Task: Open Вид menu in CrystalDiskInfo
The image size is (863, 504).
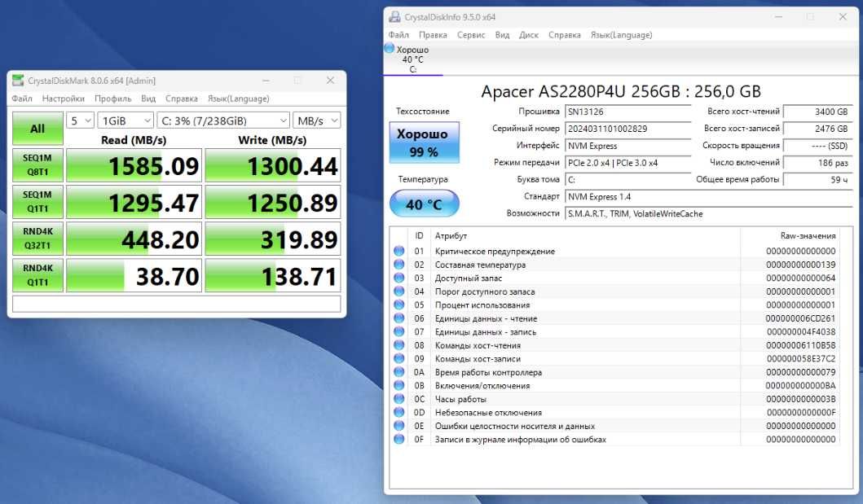Action: [502, 35]
